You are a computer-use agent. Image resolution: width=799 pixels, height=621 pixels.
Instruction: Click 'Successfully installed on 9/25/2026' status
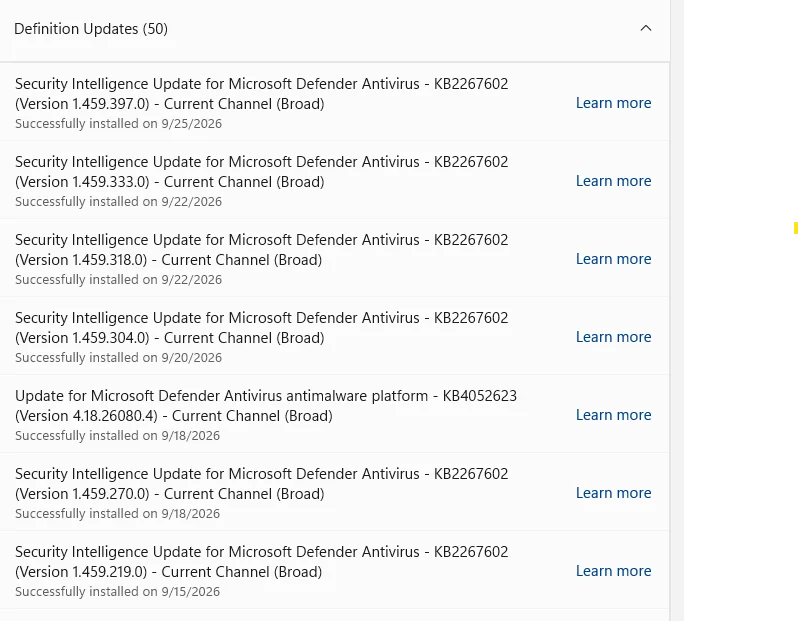click(118, 124)
